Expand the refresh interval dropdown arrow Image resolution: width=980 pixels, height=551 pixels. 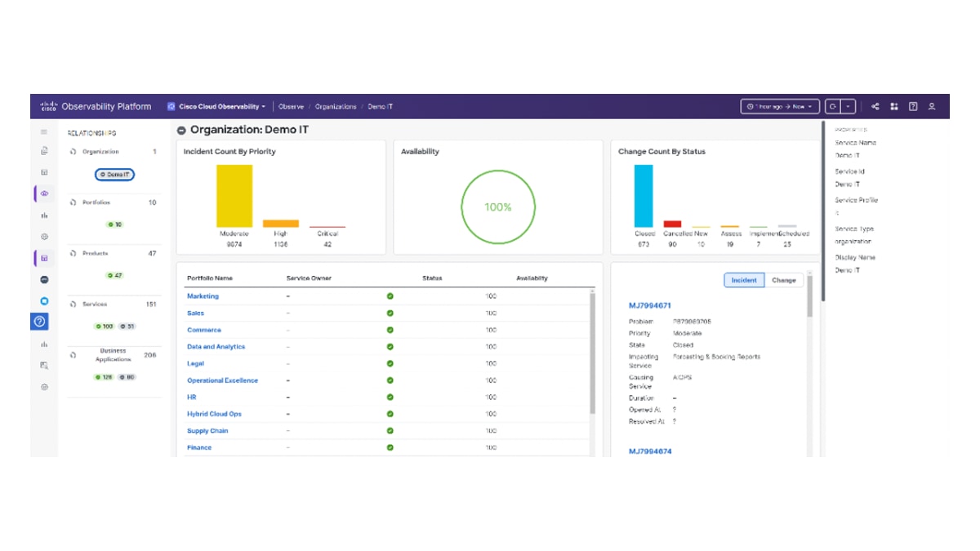tap(849, 106)
